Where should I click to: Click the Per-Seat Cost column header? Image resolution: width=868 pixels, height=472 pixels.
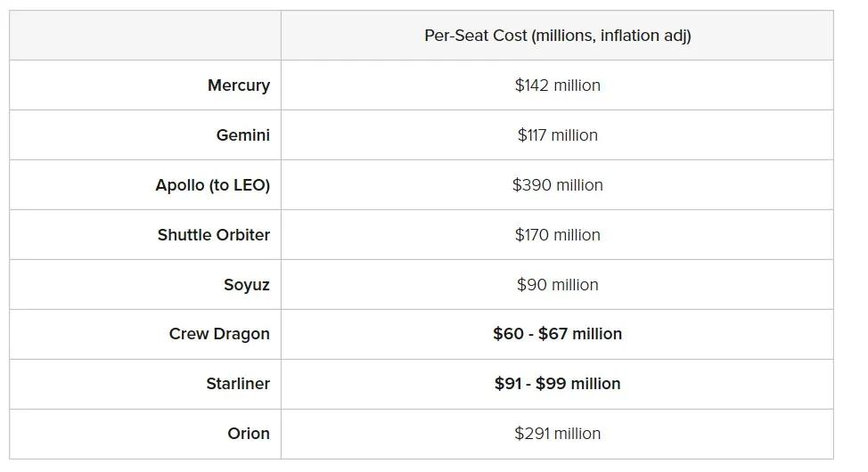tap(557, 36)
